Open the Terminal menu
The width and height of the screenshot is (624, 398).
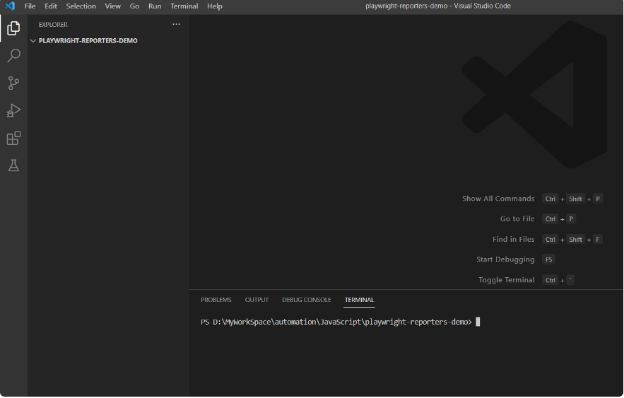(184, 6)
